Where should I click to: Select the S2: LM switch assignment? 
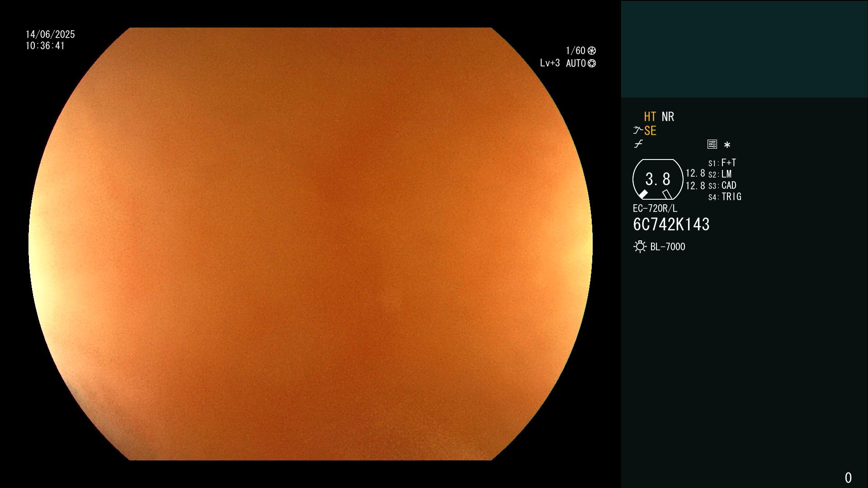720,174
